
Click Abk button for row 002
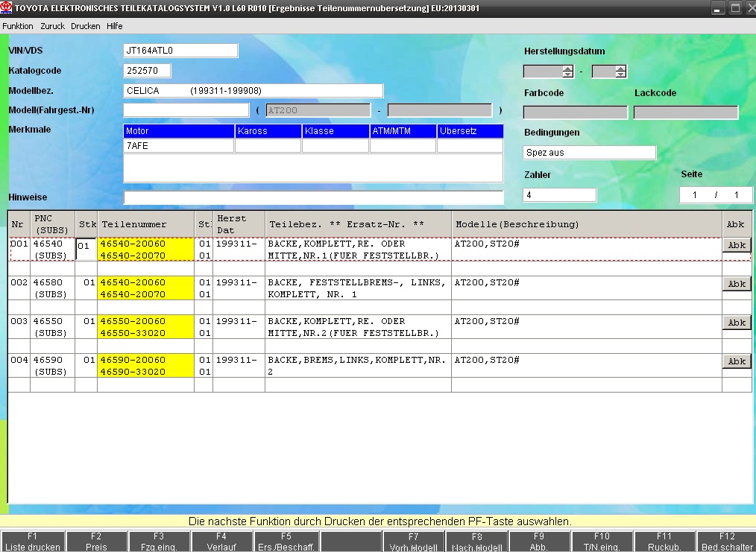point(736,284)
